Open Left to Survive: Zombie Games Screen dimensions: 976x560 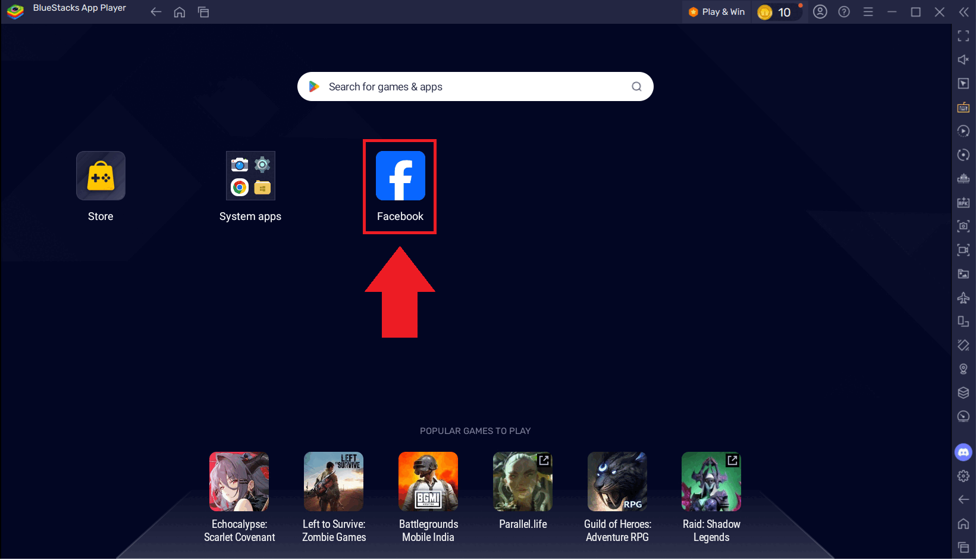(x=334, y=482)
